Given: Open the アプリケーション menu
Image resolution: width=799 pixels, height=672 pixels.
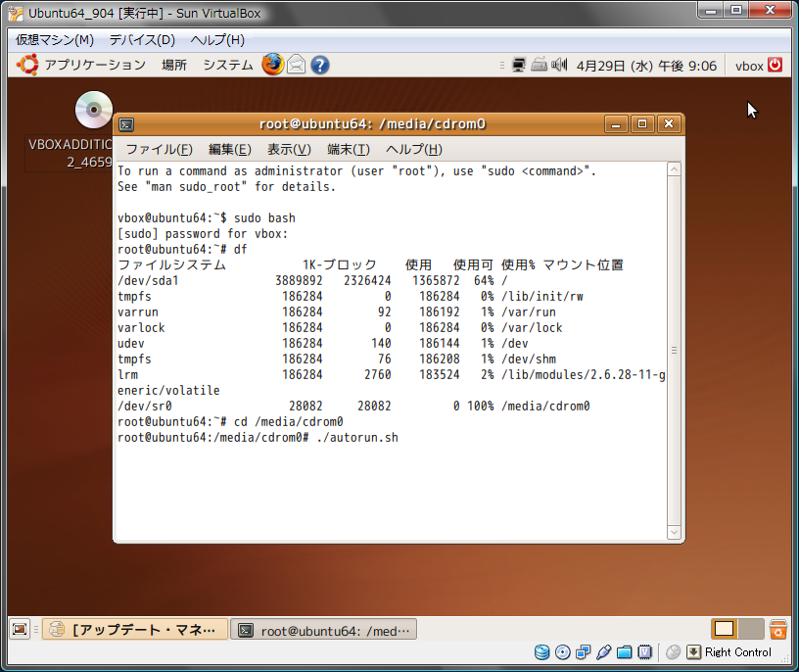Looking at the screenshot, I should pos(94,66).
